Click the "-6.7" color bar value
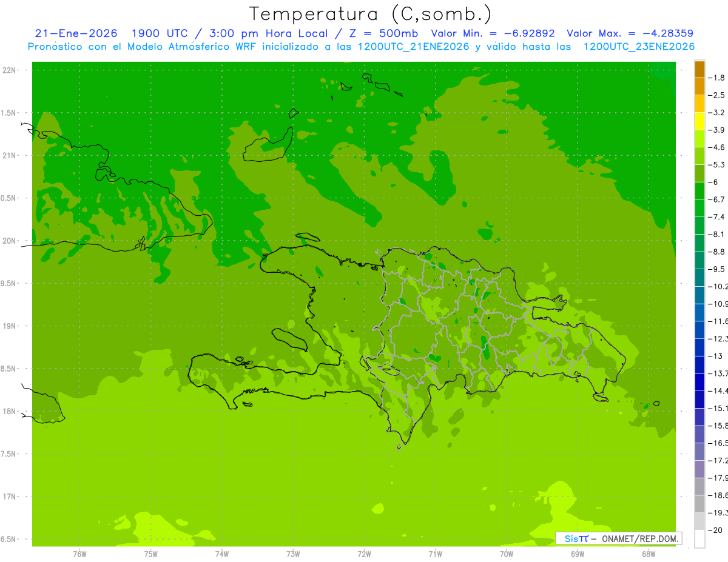 (x=716, y=199)
